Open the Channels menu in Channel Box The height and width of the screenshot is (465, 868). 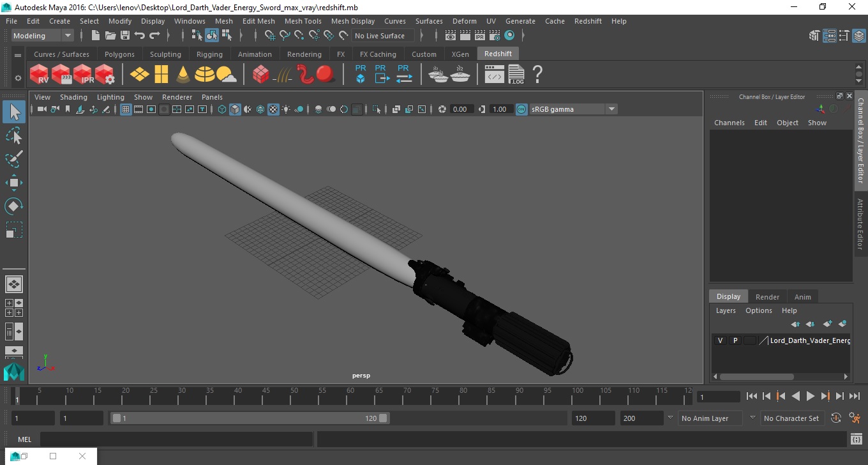pos(729,123)
